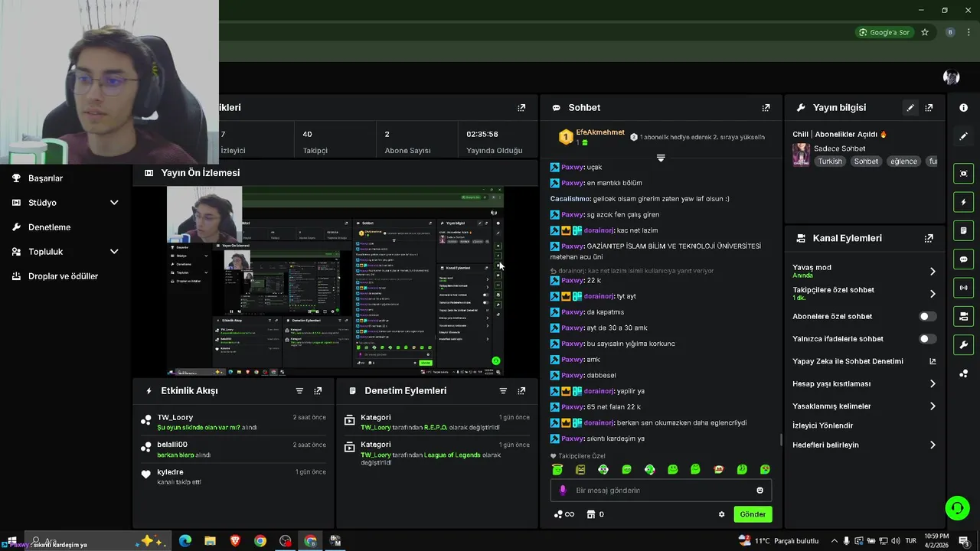Pop out the Denetim Eylemleri panel
The height and width of the screenshot is (551, 980).
click(x=521, y=390)
